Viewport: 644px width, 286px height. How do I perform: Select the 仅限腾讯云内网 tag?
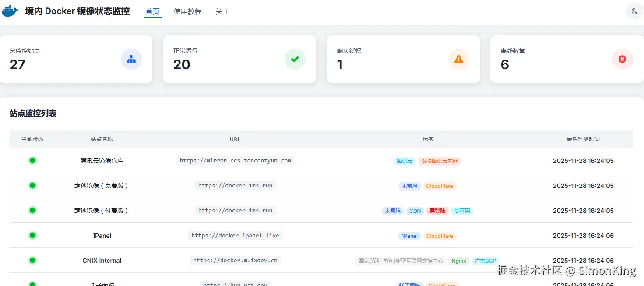coord(440,161)
